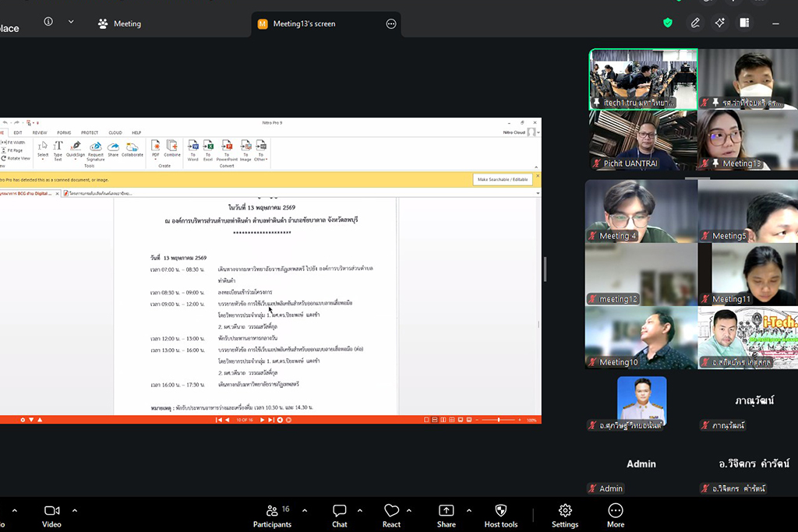Toggle the layout view icon in top bar

click(744, 23)
